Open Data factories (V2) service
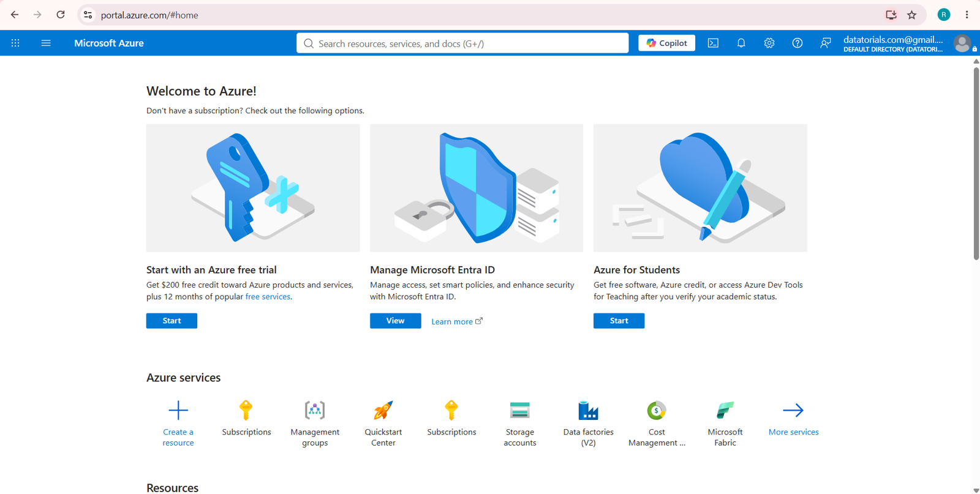The image size is (980, 494). click(x=589, y=424)
